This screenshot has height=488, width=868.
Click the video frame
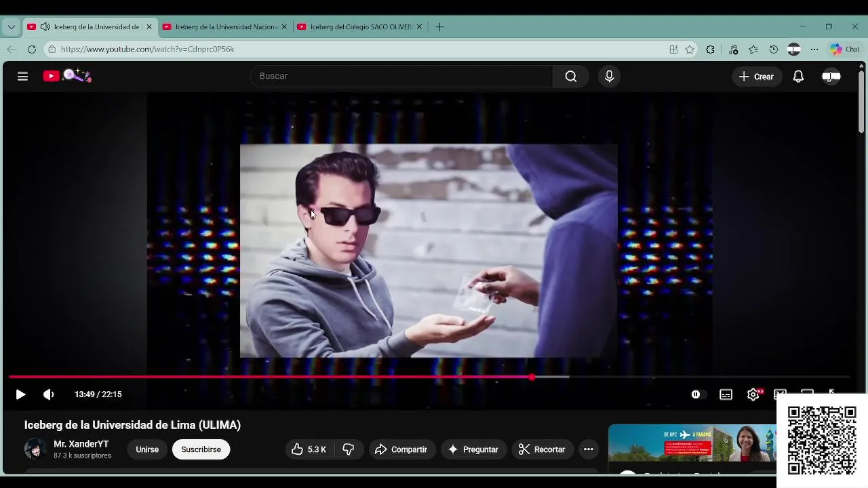coord(429,250)
